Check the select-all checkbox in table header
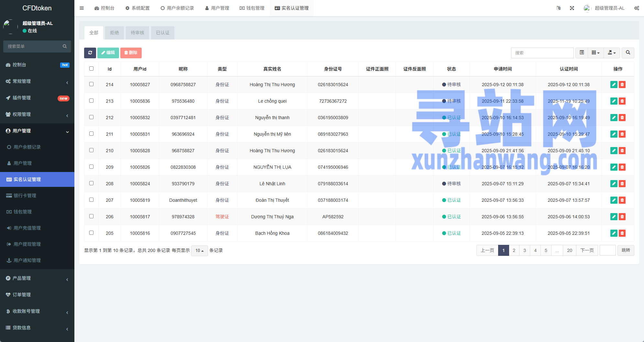The height and width of the screenshot is (342, 644). [x=91, y=69]
